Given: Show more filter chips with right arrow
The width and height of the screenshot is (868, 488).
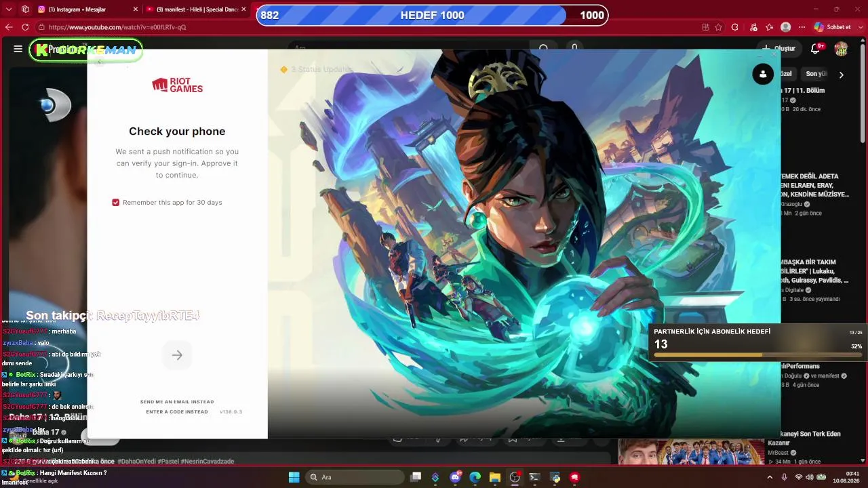Looking at the screenshot, I should pos(842,75).
